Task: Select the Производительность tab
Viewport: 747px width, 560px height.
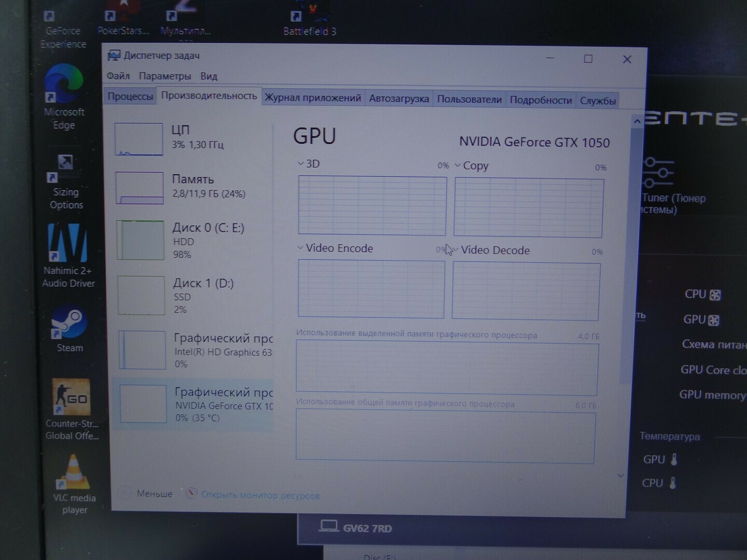Action: click(x=209, y=96)
